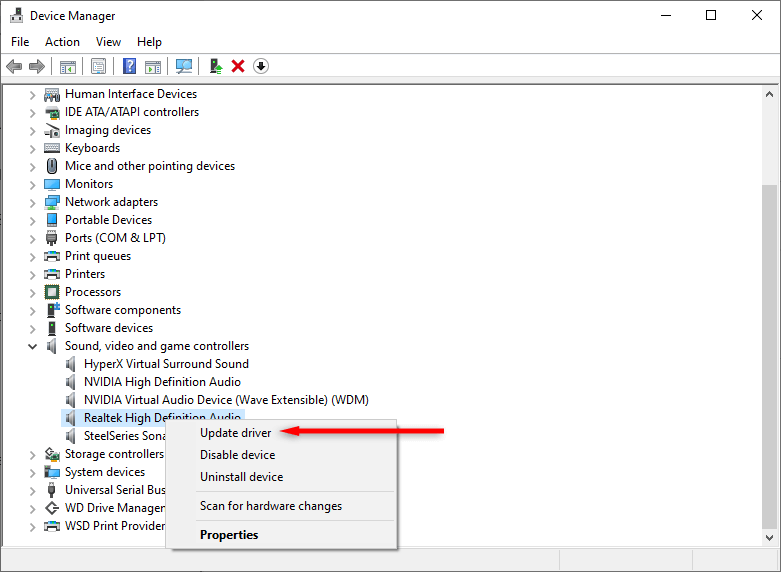Click the Properties sheet toolbar icon

point(98,66)
